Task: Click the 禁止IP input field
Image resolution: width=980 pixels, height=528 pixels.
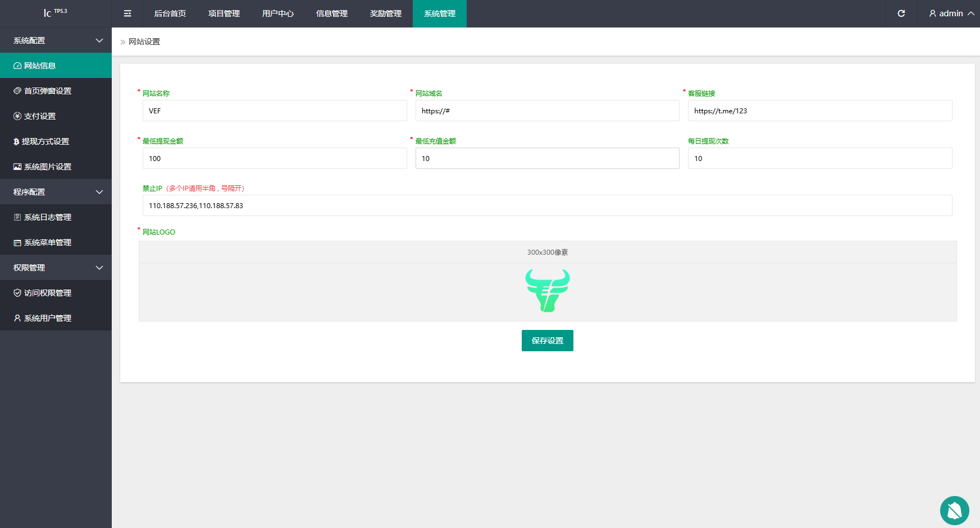Action: tap(547, 205)
